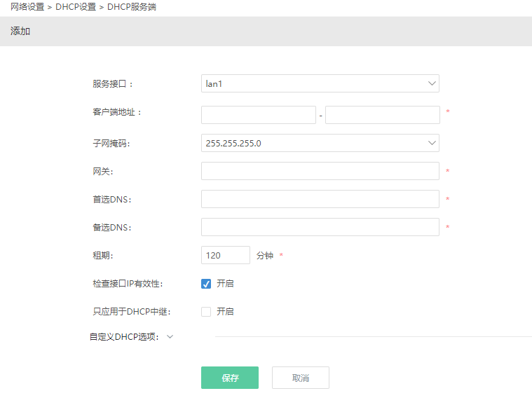The width and height of the screenshot is (532, 412).
Task: Open the 服务接口 lan1 dropdown
Action: [320, 83]
